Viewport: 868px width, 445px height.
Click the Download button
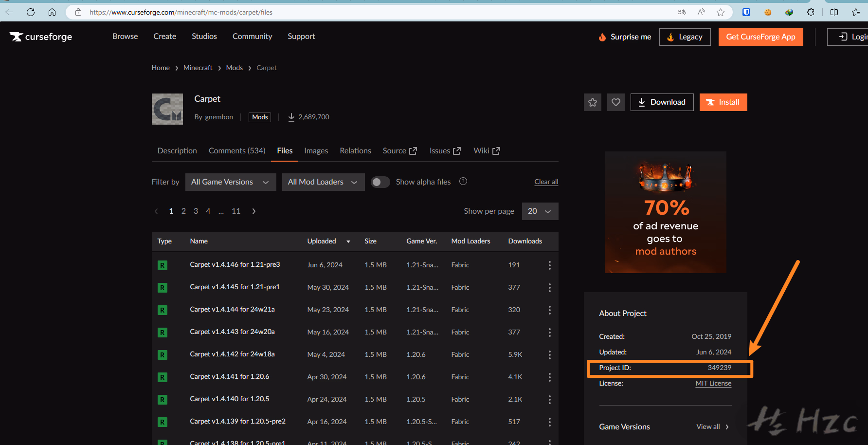click(662, 102)
